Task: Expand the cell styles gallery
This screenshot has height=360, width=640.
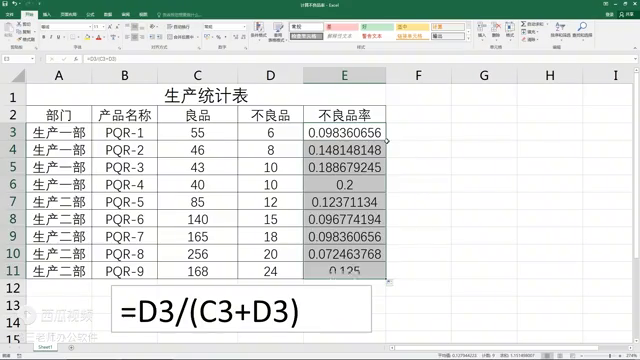Action: pos(469,38)
